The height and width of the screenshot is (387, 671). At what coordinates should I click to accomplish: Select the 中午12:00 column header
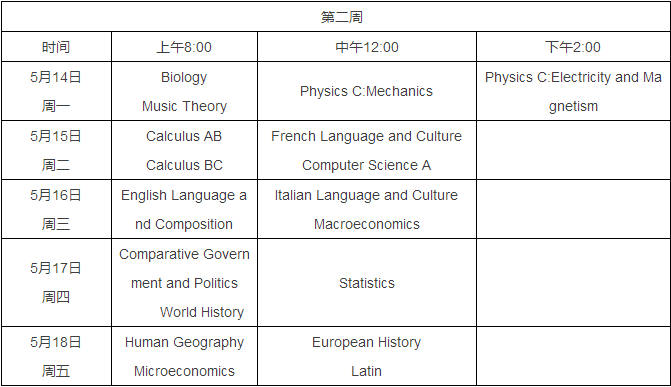click(x=367, y=47)
